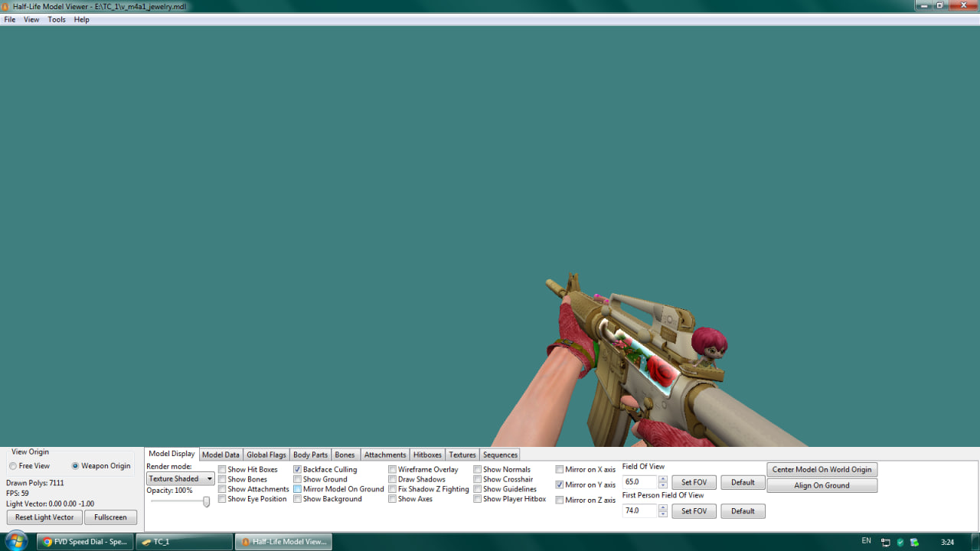Click the M4A1 weapon model in the viewport

pos(651,360)
